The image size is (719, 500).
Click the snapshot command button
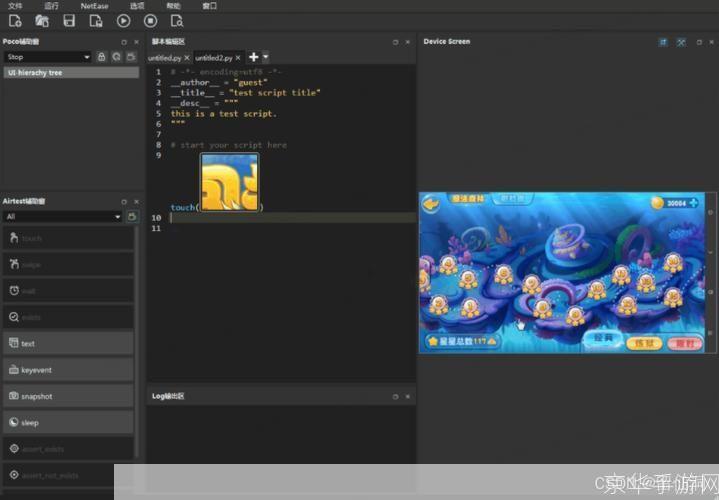pyautogui.click(x=68, y=396)
